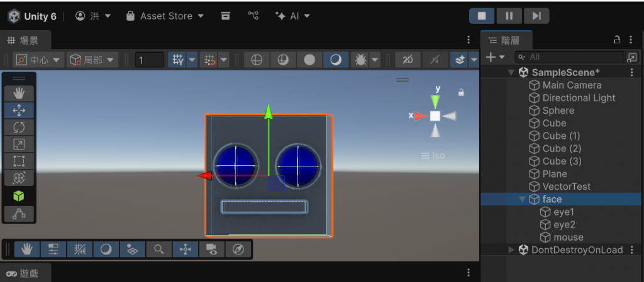Toggle the light-and-plane overlay in the bottom bar
644x282 pixels.
(x=132, y=249)
